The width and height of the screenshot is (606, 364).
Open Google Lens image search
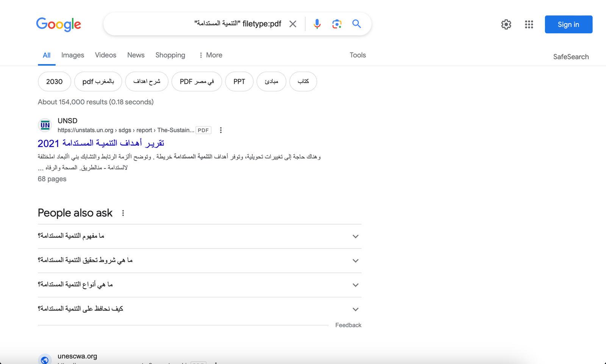coord(337,24)
